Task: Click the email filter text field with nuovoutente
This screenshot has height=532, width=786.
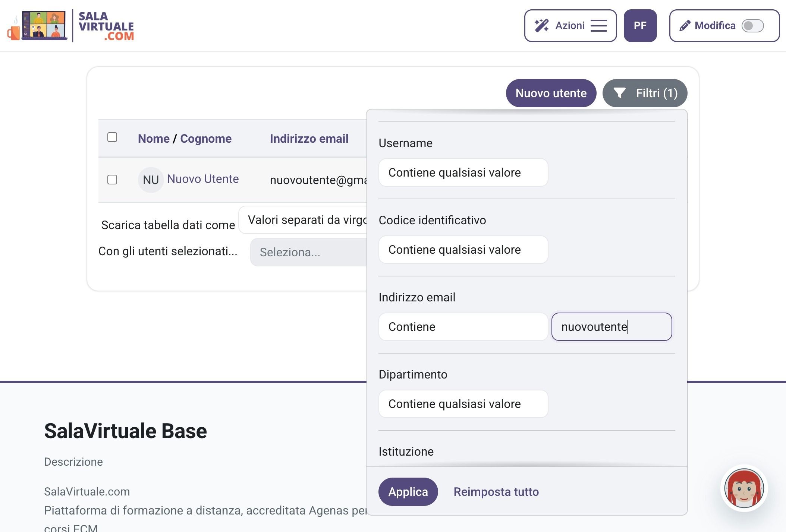Action: click(x=611, y=327)
